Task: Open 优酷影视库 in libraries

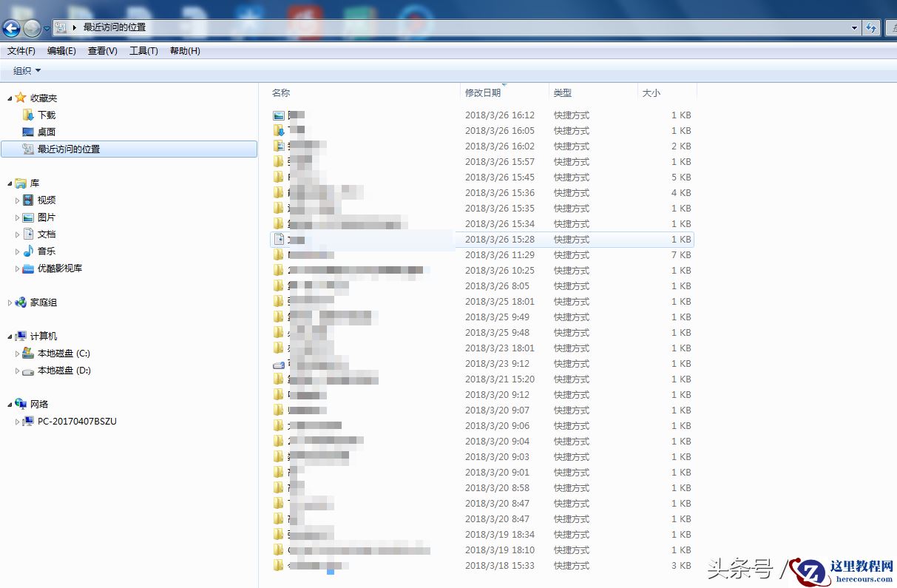Action: (60, 268)
